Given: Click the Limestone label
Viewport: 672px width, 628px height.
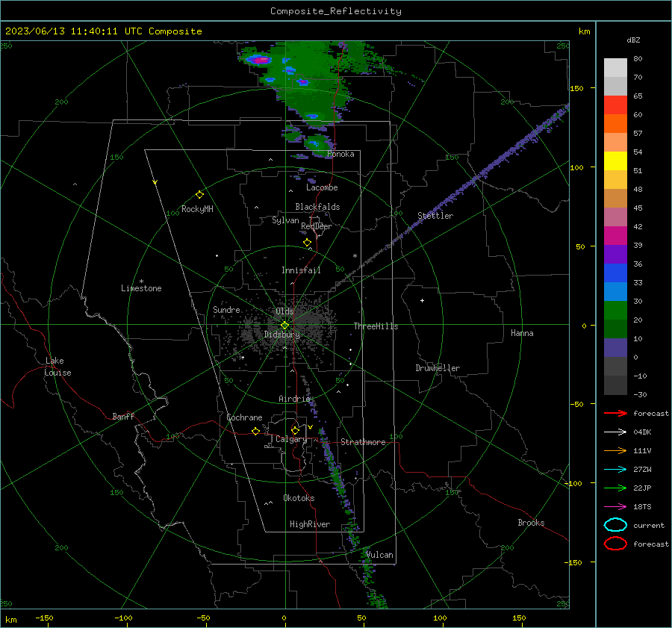Looking at the screenshot, I should click(x=141, y=288).
